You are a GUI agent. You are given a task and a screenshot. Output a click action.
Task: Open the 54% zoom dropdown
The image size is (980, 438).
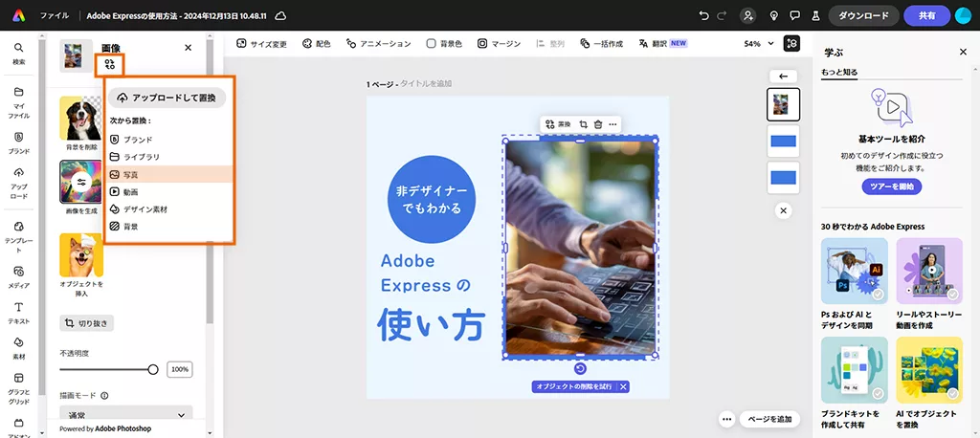pyautogui.click(x=758, y=44)
